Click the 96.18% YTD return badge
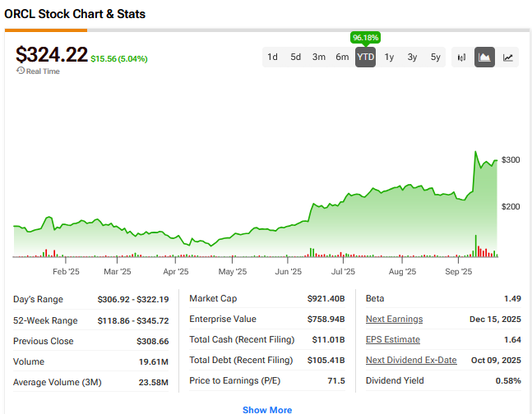 click(365, 38)
